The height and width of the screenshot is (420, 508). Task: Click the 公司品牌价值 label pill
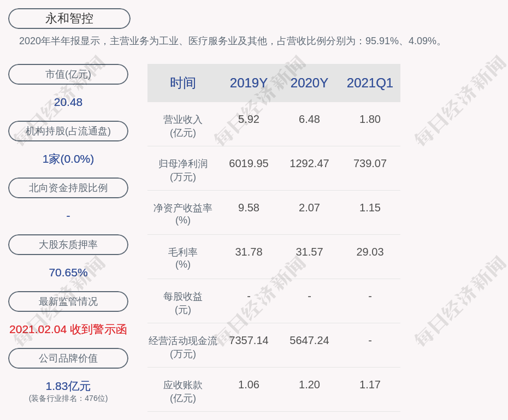[68, 358]
